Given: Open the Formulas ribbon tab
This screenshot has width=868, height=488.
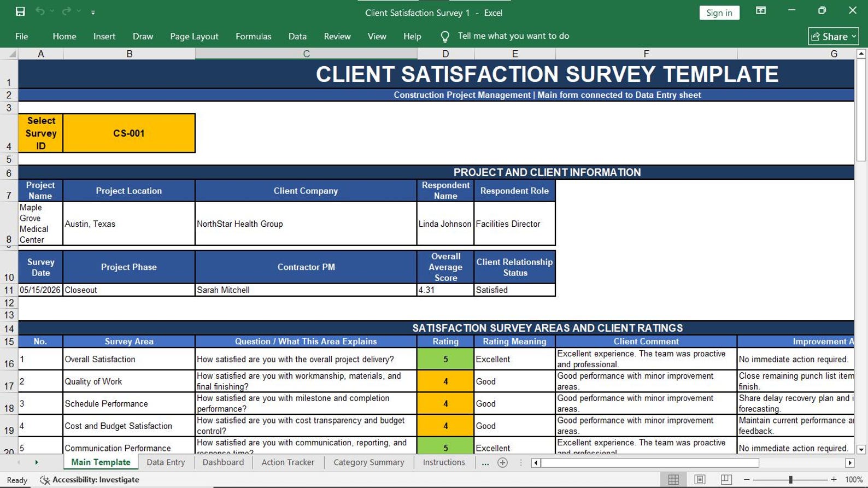Looking at the screenshot, I should [x=253, y=36].
